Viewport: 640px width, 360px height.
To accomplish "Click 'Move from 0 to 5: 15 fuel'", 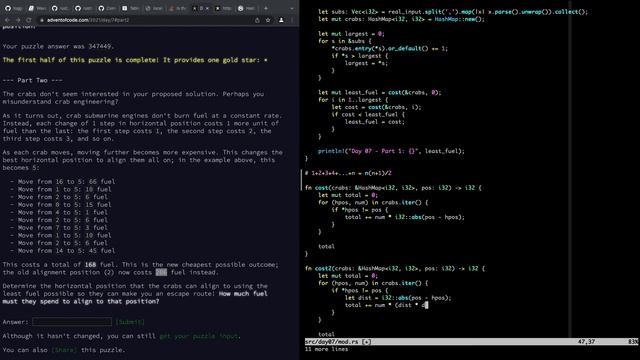I will coord(64,204).
